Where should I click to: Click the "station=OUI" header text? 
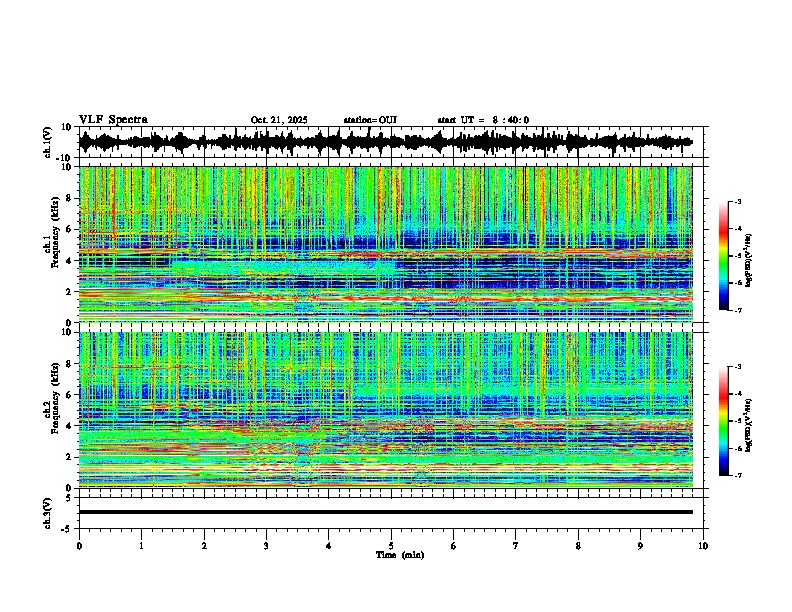[x=370, y=120]
